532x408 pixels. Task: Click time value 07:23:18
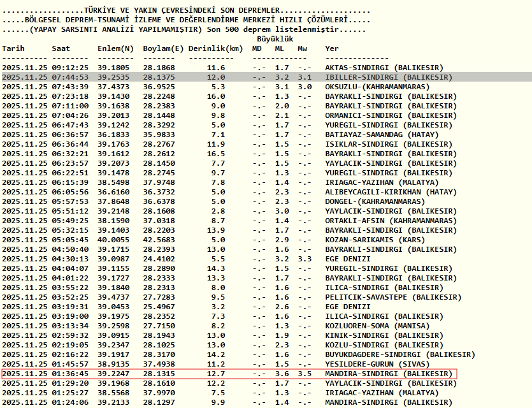pos(70,96)
